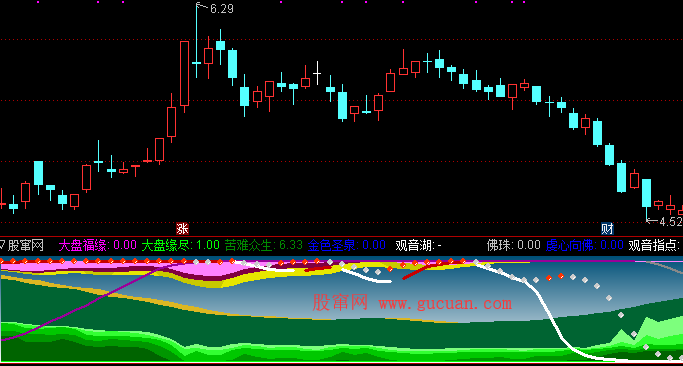683x366 pixels.
Task: Select the white doji candlestick
Action: 318,73
